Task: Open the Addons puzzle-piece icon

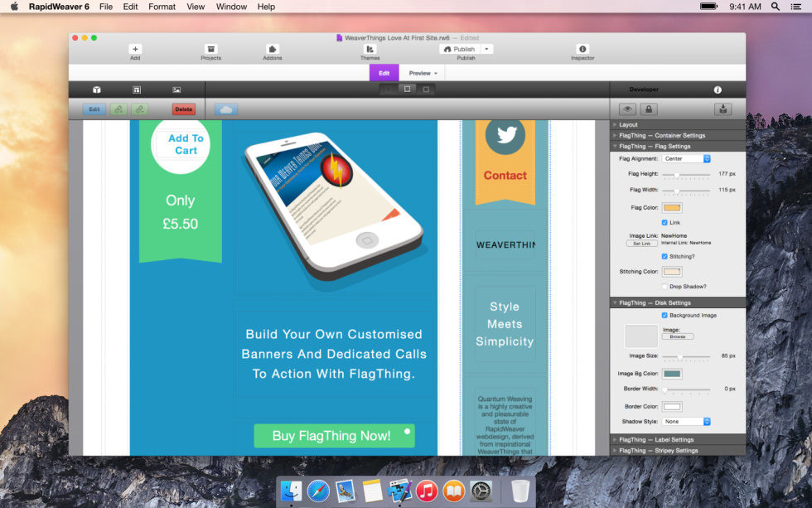Action: point(273,49)
